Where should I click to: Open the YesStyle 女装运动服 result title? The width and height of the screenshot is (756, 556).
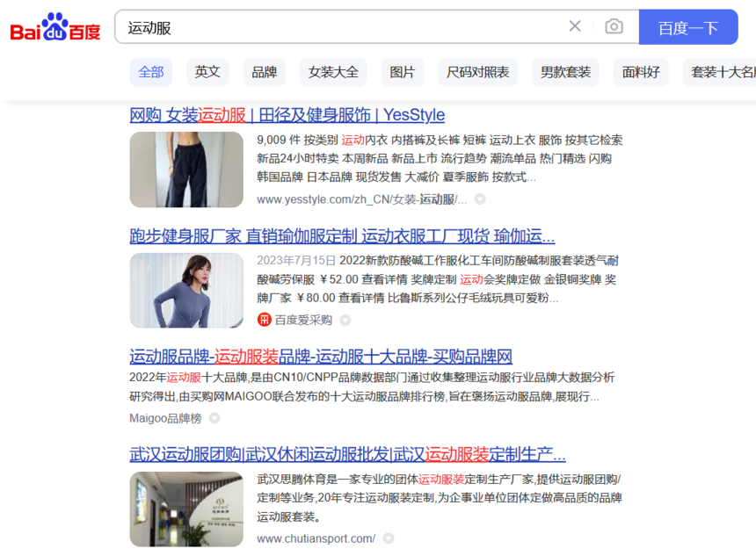pyautogui.click(x=287, y=115)
